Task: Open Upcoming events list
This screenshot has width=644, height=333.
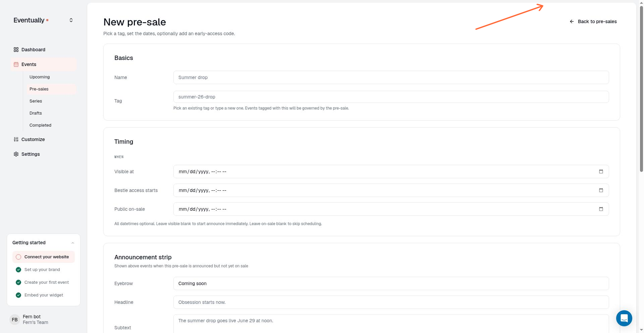Action: [x=51, y=77]
